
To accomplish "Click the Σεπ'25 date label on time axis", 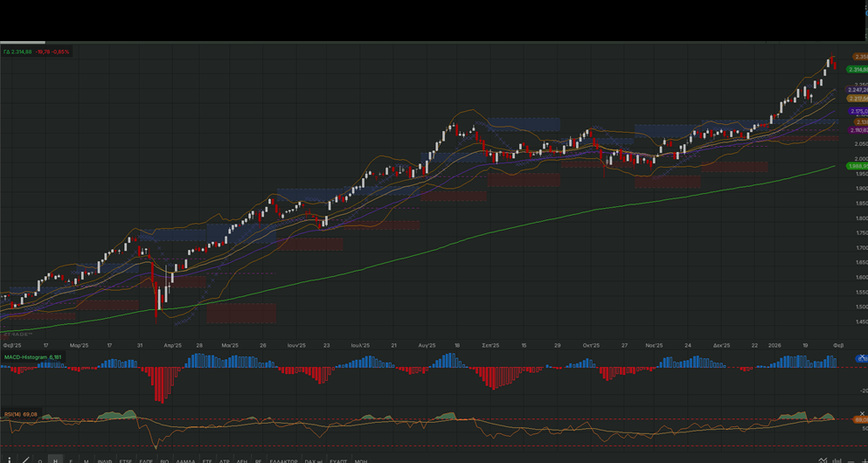I will pyautogui.click(x=490, y=345).
